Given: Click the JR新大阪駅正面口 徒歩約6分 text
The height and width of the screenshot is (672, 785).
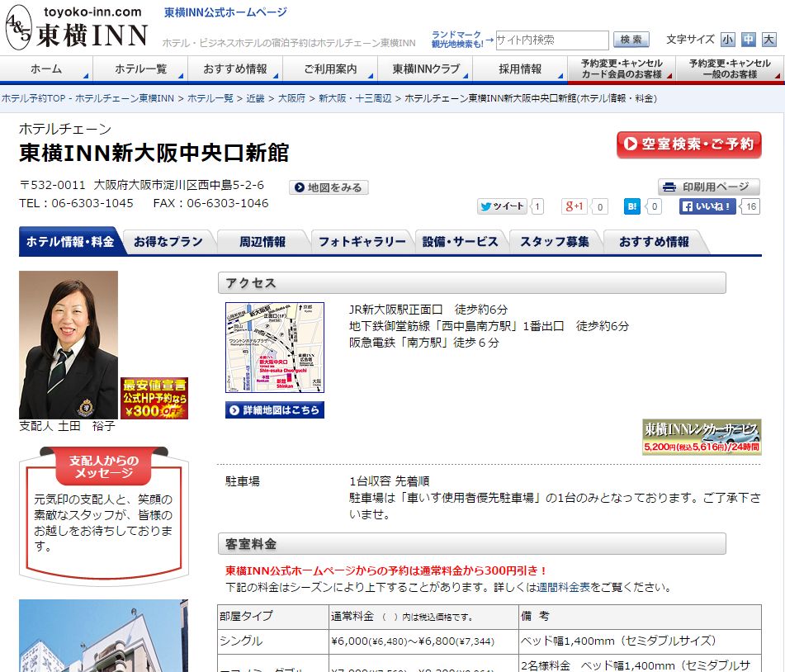Looking at the screenshot, I should pos(428,310).
